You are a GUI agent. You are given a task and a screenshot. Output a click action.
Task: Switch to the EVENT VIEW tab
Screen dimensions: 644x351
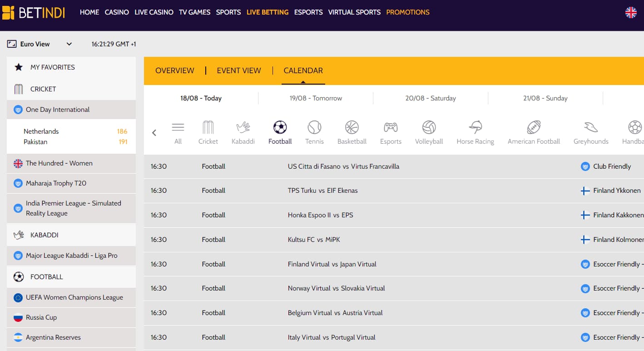coord(239,70)
